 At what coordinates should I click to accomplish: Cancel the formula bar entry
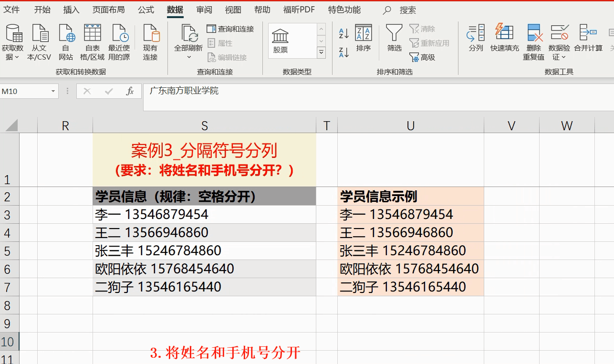[87, 91]
